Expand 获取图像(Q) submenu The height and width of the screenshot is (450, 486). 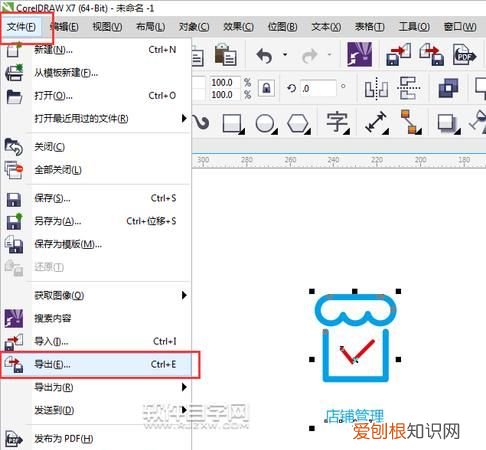click(x=97, y=295)
